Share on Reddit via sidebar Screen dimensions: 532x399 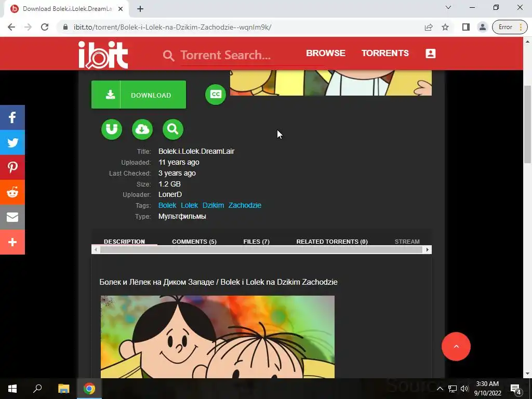click(x=12, y=192)
